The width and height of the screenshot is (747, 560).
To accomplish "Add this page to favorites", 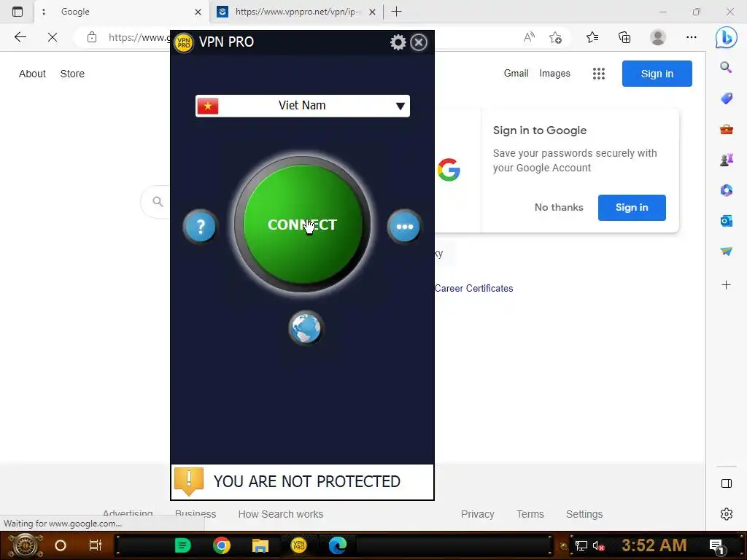I will [555, 37].
